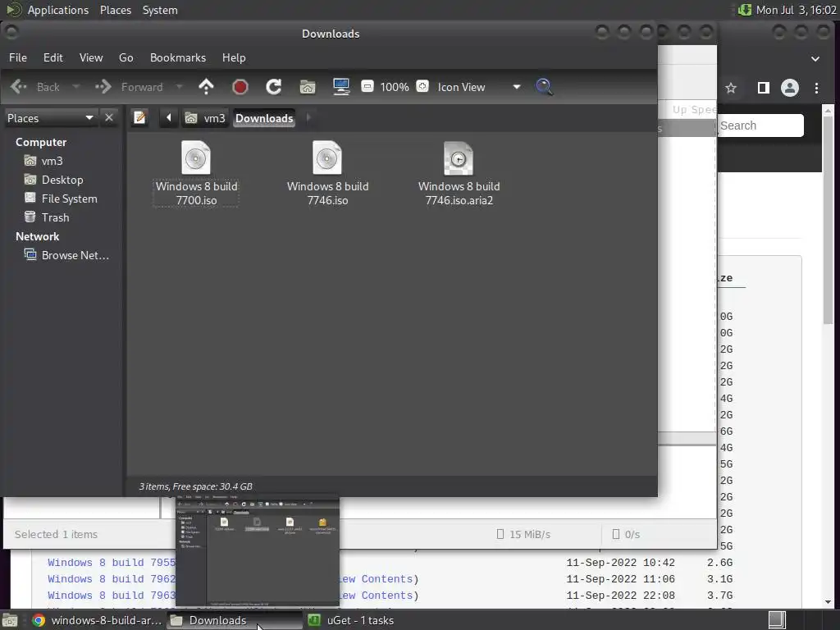Open the View menu

91,57
